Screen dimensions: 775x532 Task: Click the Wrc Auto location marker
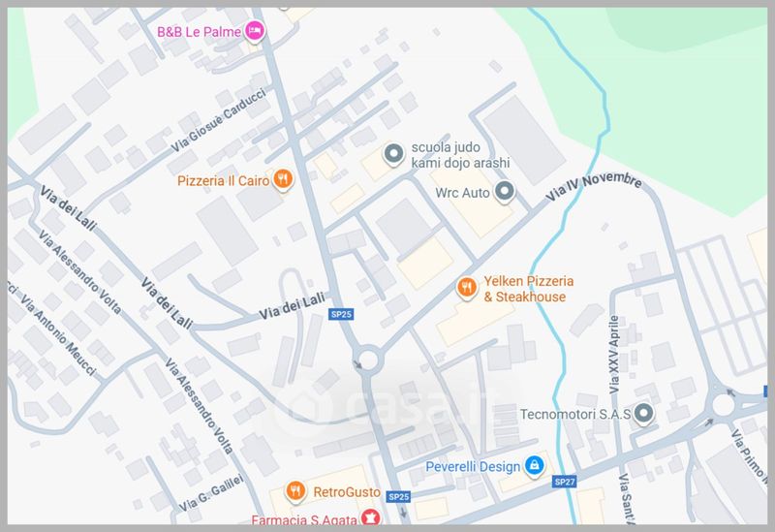[504, 191]
